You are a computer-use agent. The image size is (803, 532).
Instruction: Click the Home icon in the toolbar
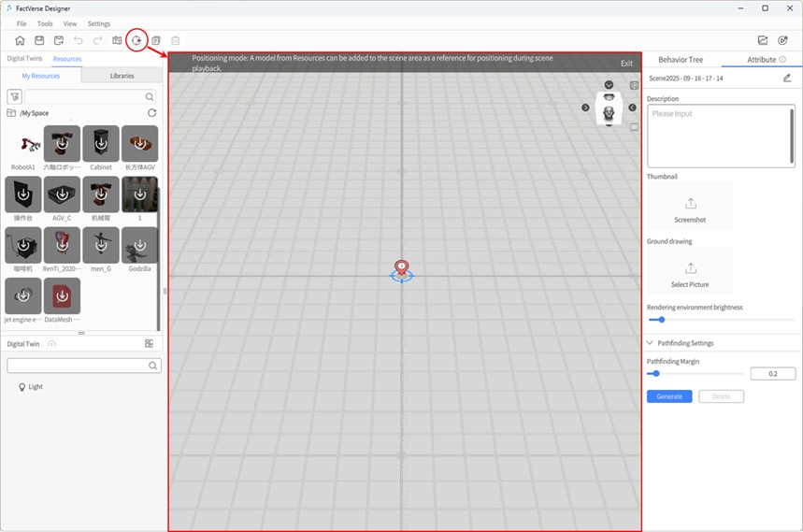(x=20, y=40)
